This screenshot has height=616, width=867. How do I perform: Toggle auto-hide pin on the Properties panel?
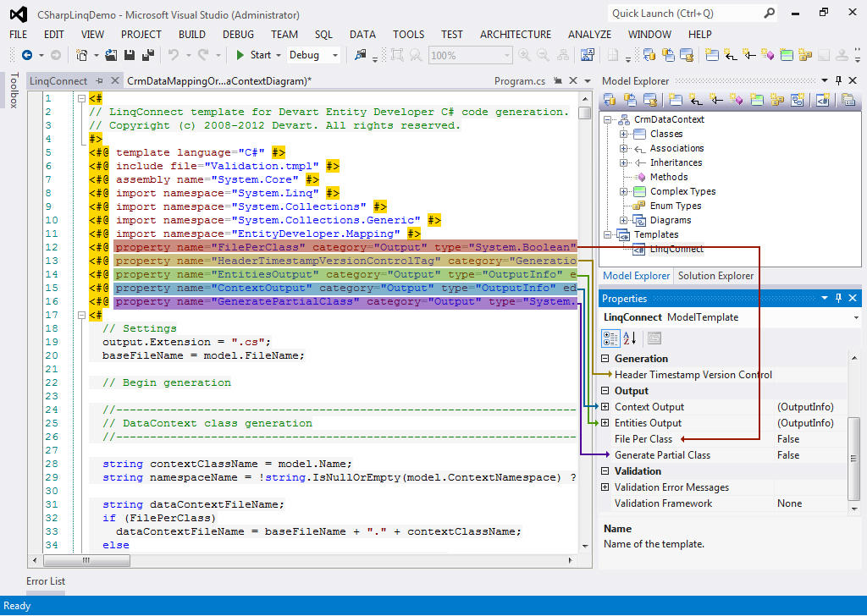click(838, 298)
